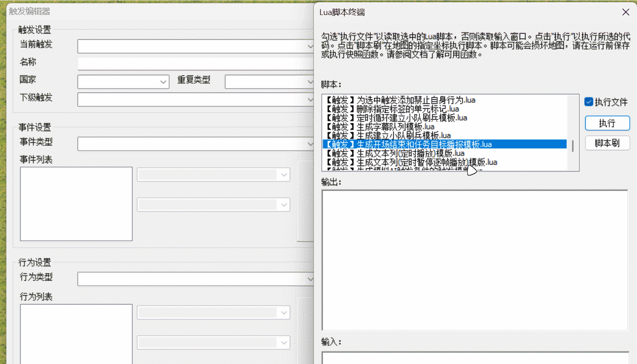Screen dimensions: 637x364
Task: Close the Lua脚本终端 dialog
Action: pos(625,13)
